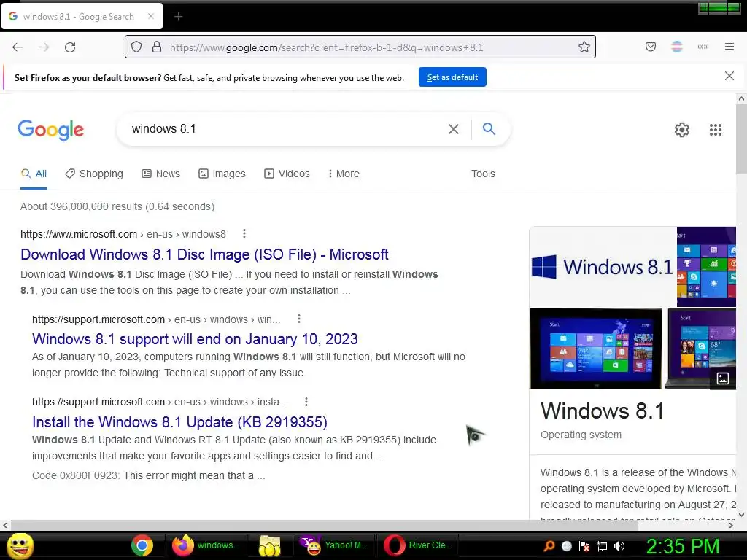Viewport: 747px width, 560px height.
Task: Click the Windows 8.1 panel title
Action: (602, 411)
